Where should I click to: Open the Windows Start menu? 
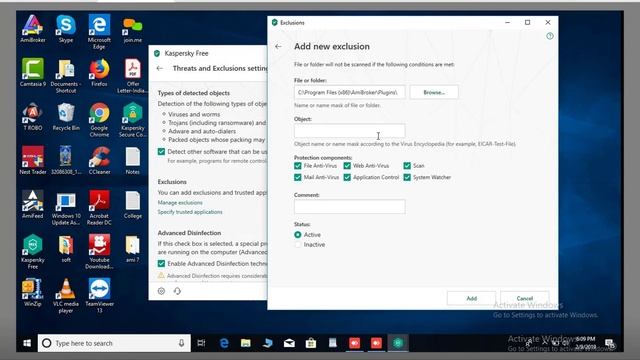[27, 343]
